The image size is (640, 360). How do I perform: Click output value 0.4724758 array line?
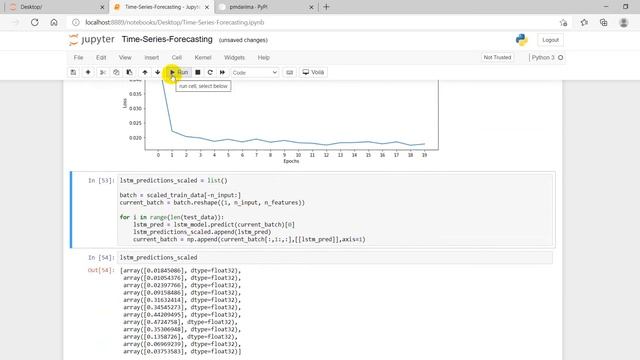pyautogui.click(x=180, y=322)
